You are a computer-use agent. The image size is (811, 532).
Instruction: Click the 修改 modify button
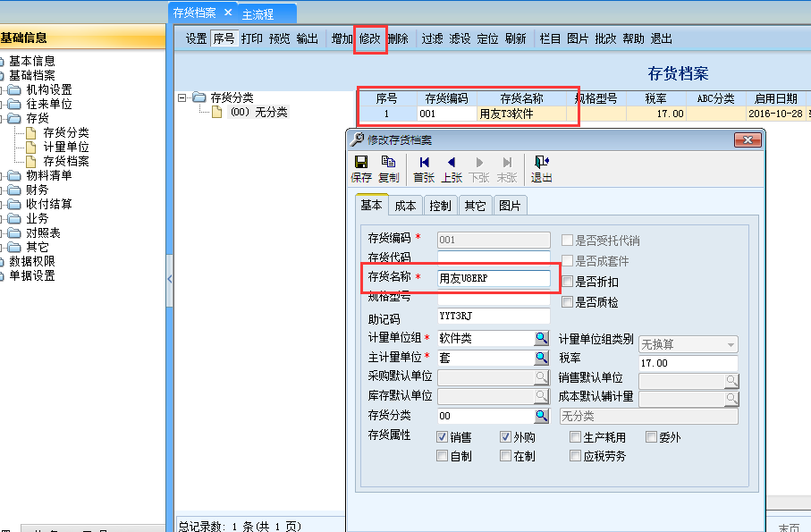coord(370,38)
